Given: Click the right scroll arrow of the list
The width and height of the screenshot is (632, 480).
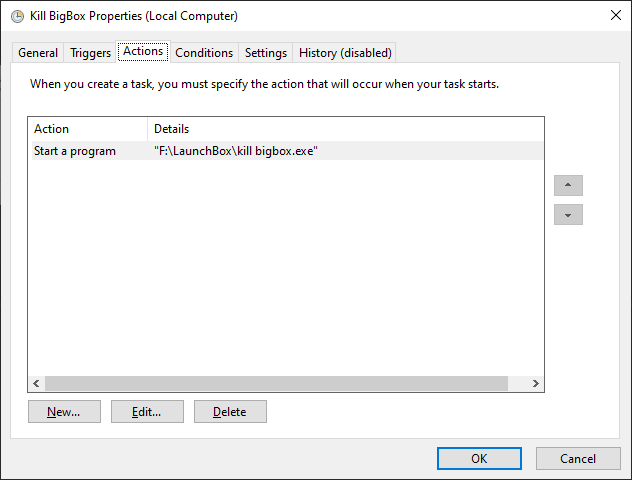Looking at the screenshot, I should point(535,383).
